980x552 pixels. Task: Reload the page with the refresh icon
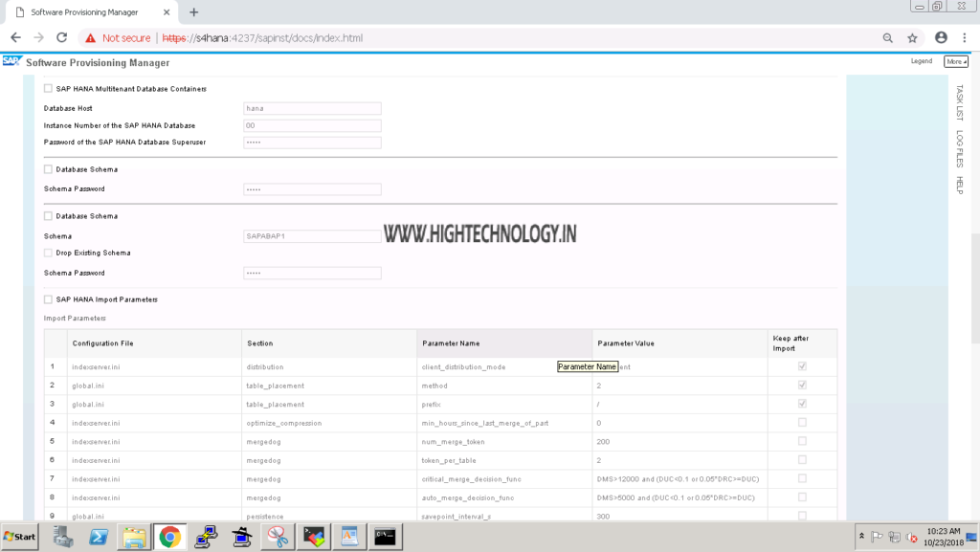(62, 38)
